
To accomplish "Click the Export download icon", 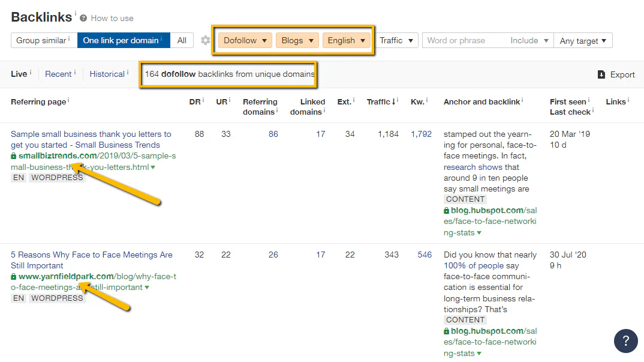I will [x=601, y=74].
